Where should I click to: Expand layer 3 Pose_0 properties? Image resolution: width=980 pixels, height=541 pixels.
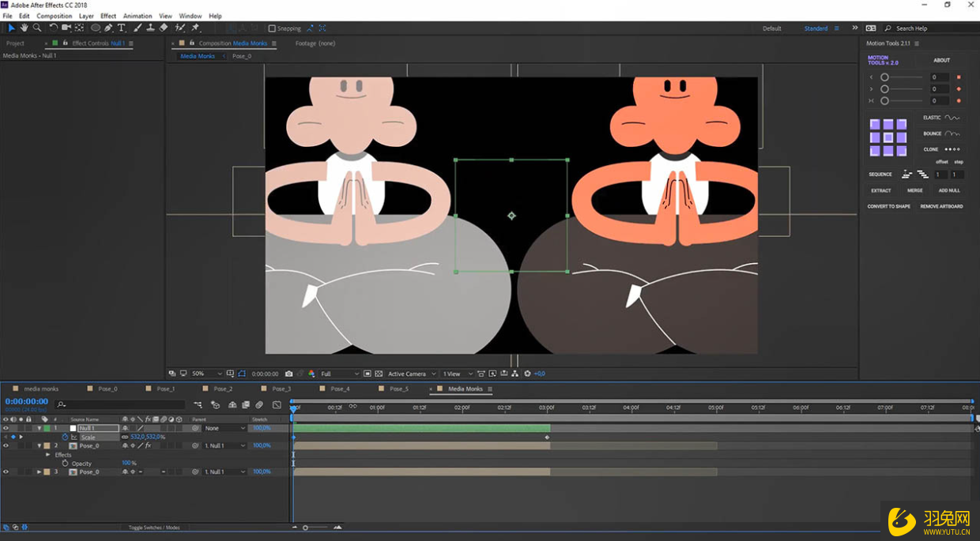[39, 471]
